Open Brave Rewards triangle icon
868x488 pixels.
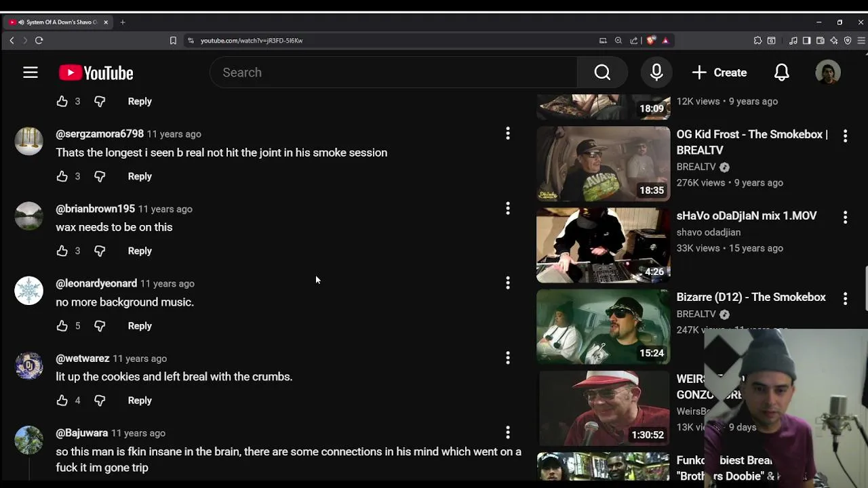click(665, 41)
